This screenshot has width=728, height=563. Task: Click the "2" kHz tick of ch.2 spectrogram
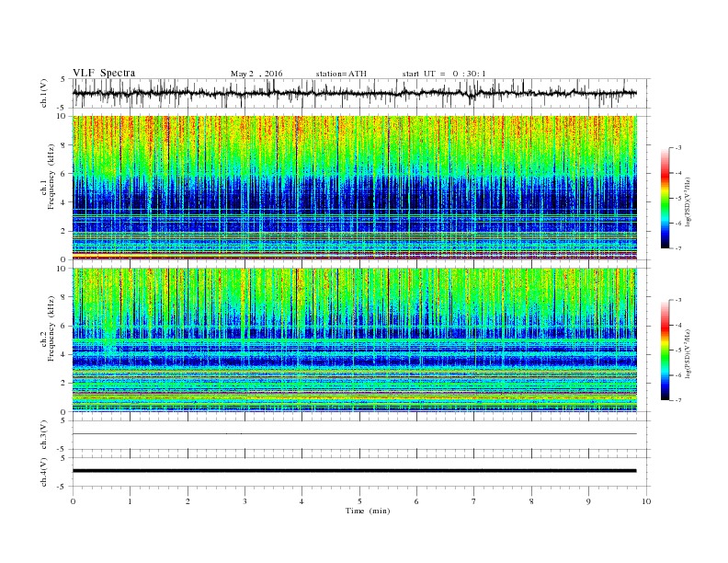click(x=64, y=384)
